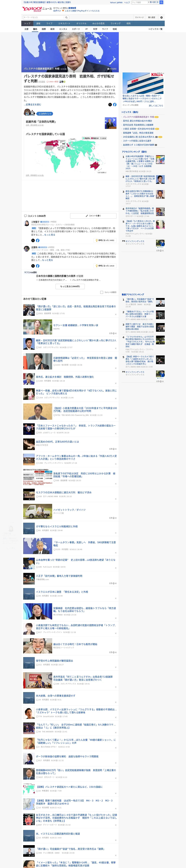Open the 速報 navigation tab
This screenshot has height=868, width=186.
click(38, 24)
